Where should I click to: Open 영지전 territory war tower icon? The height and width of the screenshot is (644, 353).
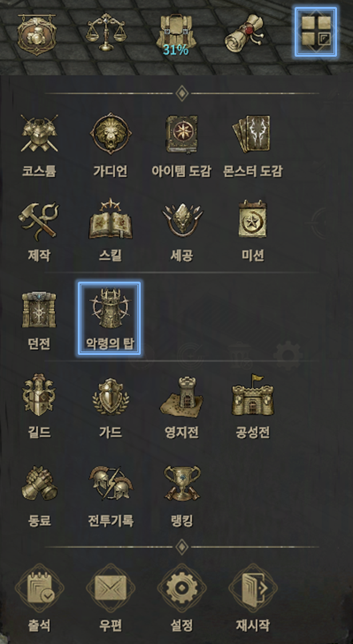coord(182,406)
